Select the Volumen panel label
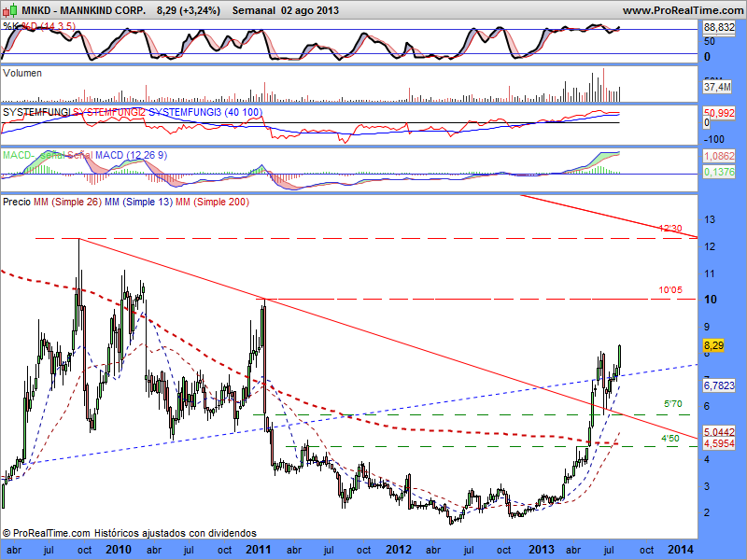Screen dimensions: 747x560 click(x=21, y=73)
